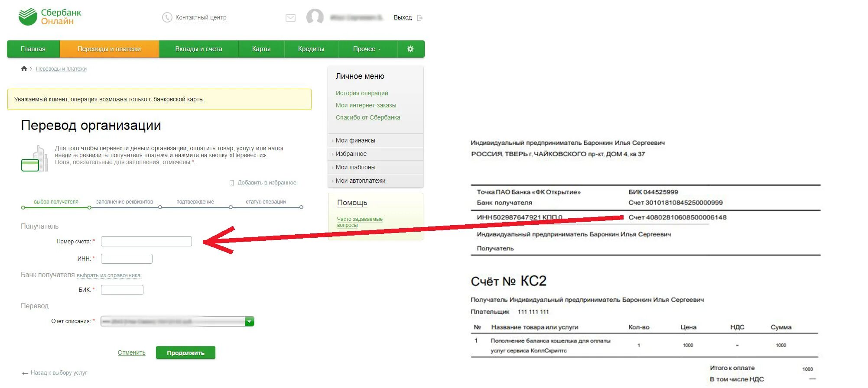
Task: Click the Личное меню heading
Action: click(x=360, y=76)
